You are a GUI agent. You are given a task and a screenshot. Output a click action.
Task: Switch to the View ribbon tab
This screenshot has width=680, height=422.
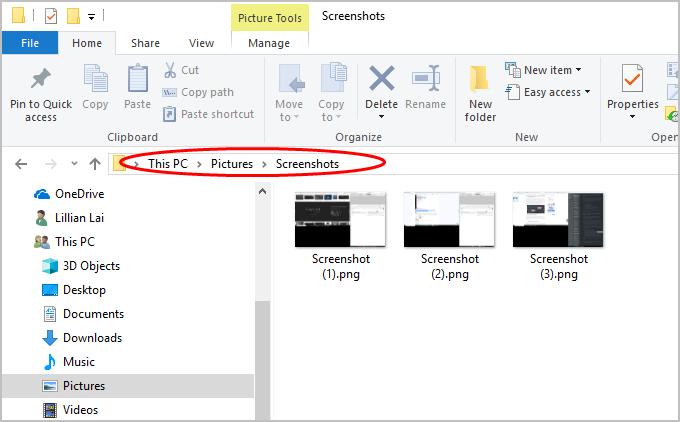tap(202, 43)
